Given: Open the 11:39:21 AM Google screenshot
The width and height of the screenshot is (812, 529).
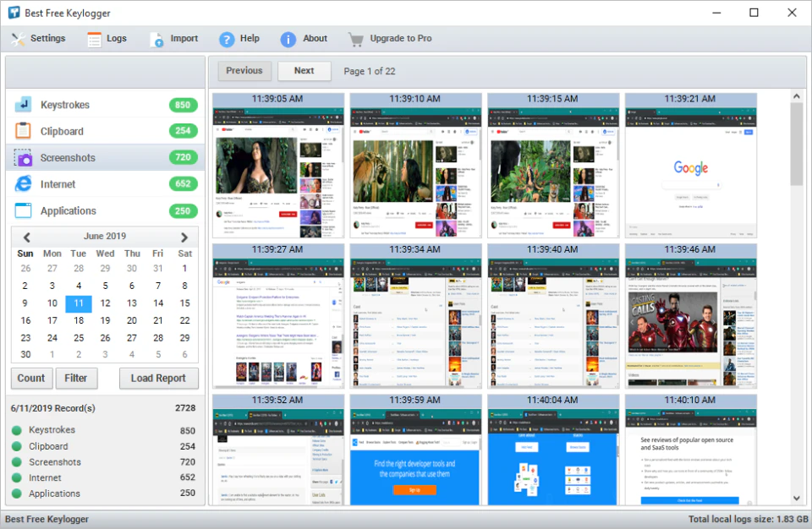Looking at the screenshot, I should pyautogui.click(x=690, y=166).
